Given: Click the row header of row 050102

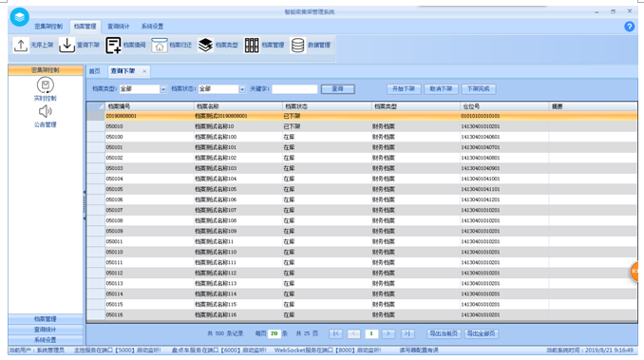Looking at the screenshot, I should click(96, 158).
